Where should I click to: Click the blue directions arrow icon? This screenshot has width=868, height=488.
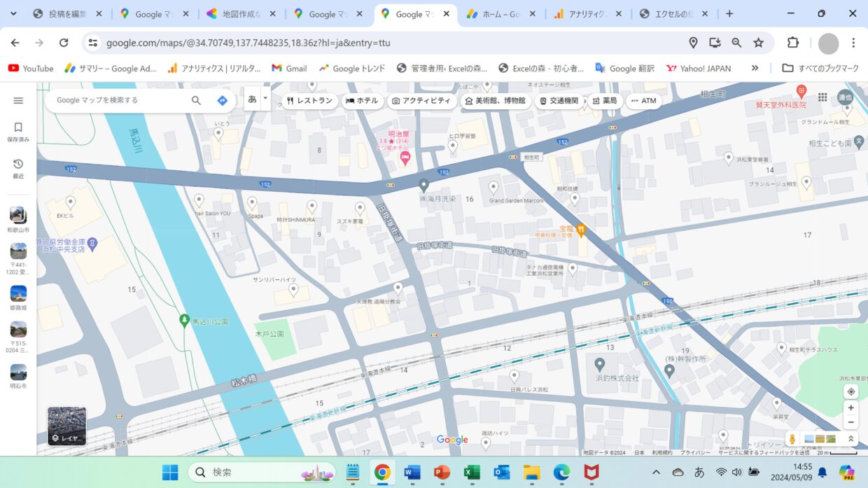click(x=222, y=100)
